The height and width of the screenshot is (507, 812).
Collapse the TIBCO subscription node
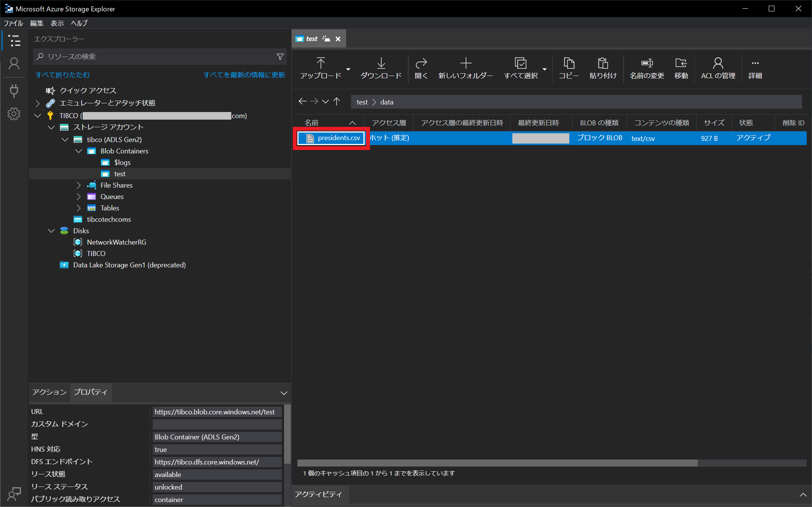pyautogui.click(x=38, y=115)
